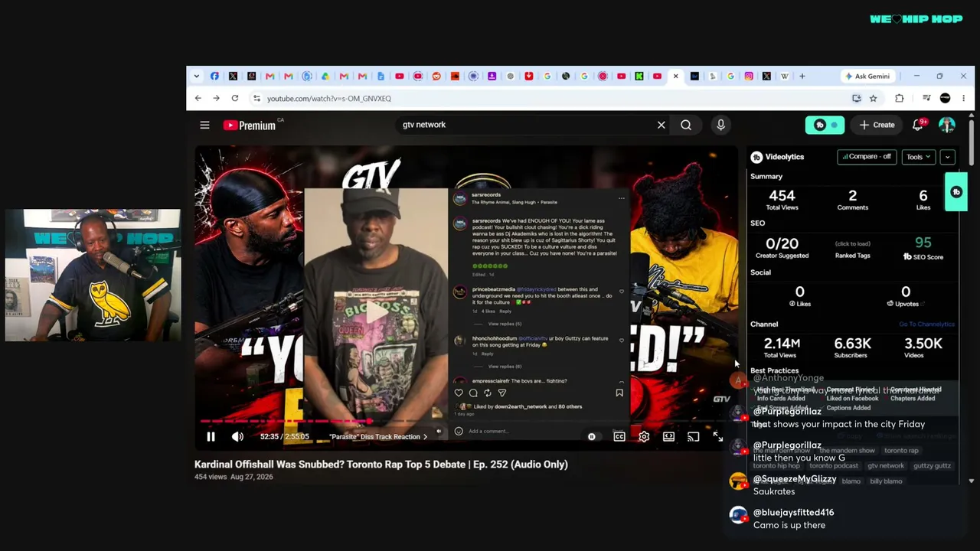Enter full screen video mode

[717, 437]
